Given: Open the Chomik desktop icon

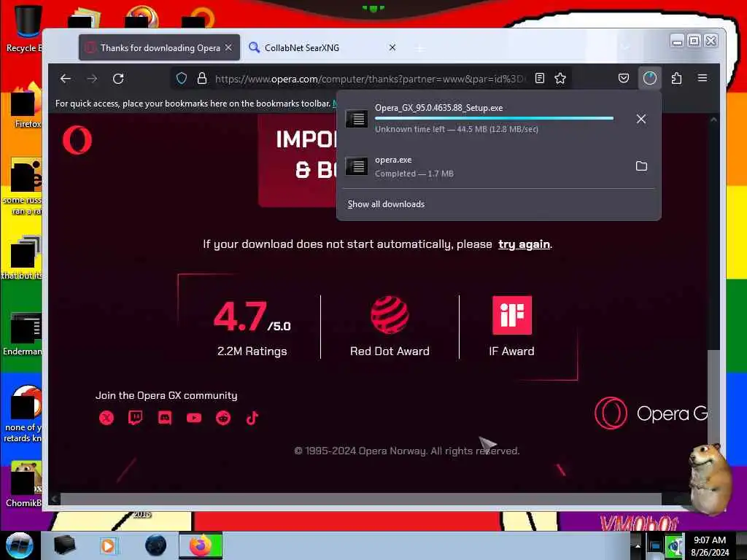Looking at the screenshot, I should click(x=23, y=484).
